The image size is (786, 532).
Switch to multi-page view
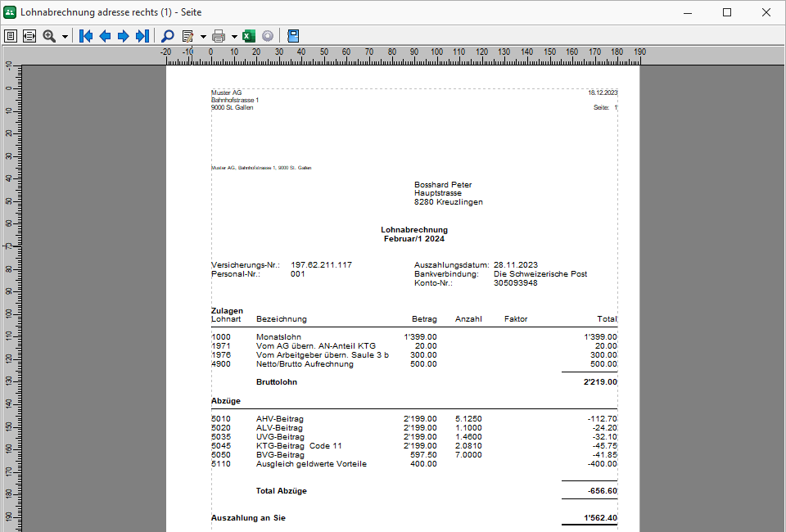pyautogui.click(x=29, y=35)
